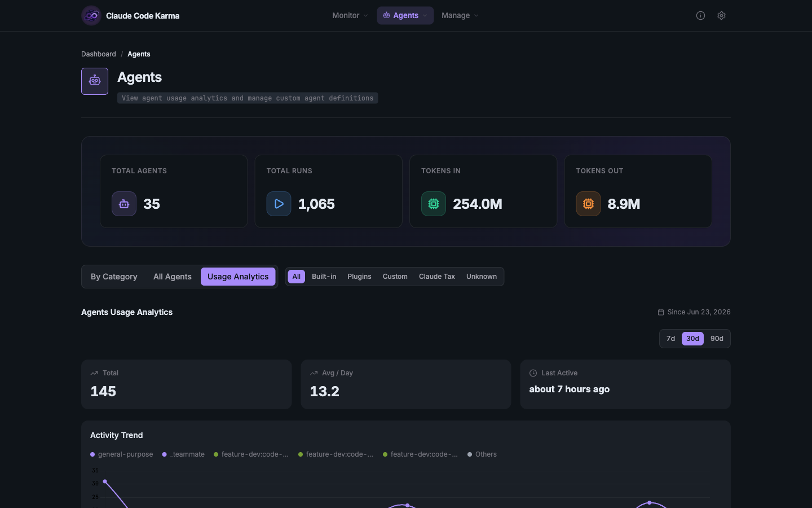
Task: Click the trend icon next to Avg / Day
Action: [x=314, y=373]
